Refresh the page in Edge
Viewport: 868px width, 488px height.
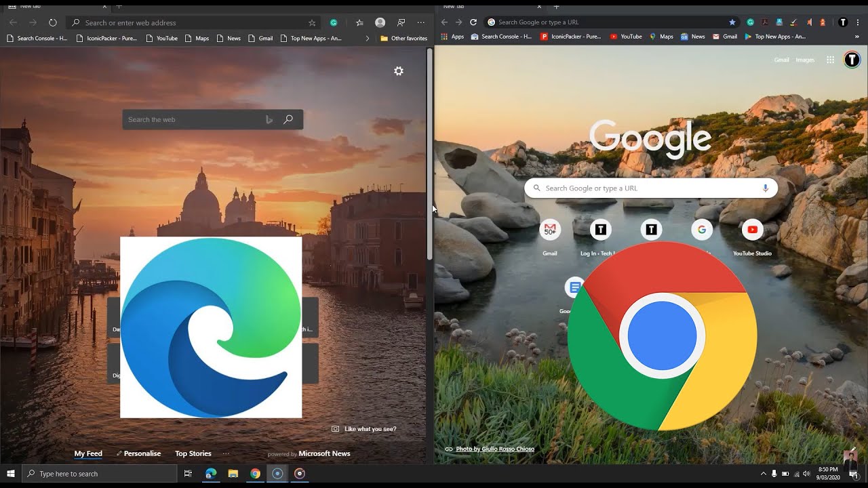pos(52,22)
